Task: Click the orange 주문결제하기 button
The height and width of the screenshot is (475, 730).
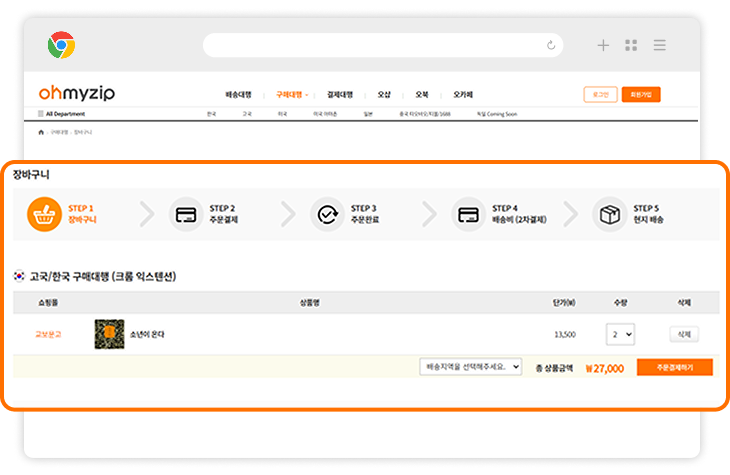Action: tap(674, 367)
